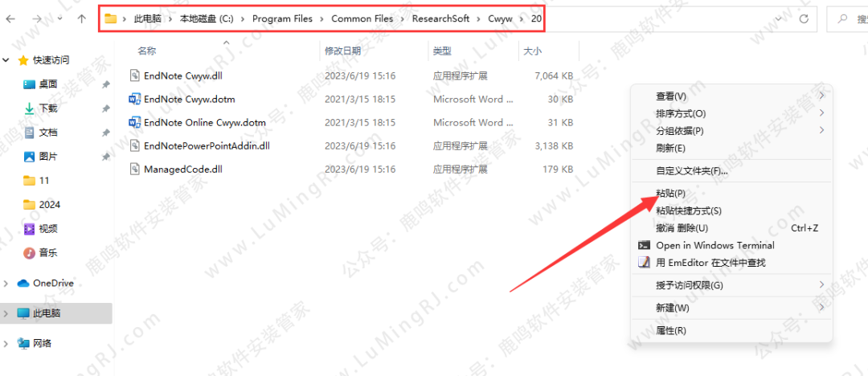Select 刷新(E) in the context menu

(x=670, y=149)
